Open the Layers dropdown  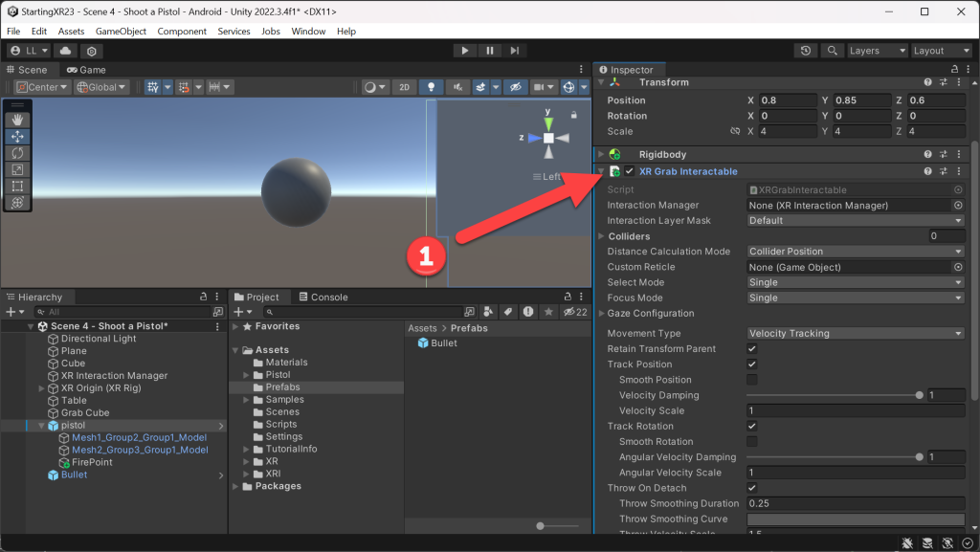(877, 51)
